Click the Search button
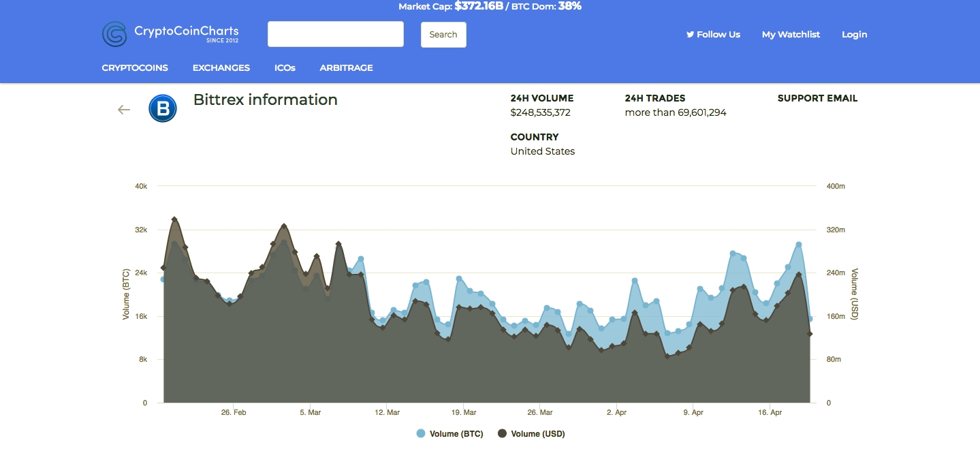The height and width of the screenshot is (449, 980). click(443, 35)
